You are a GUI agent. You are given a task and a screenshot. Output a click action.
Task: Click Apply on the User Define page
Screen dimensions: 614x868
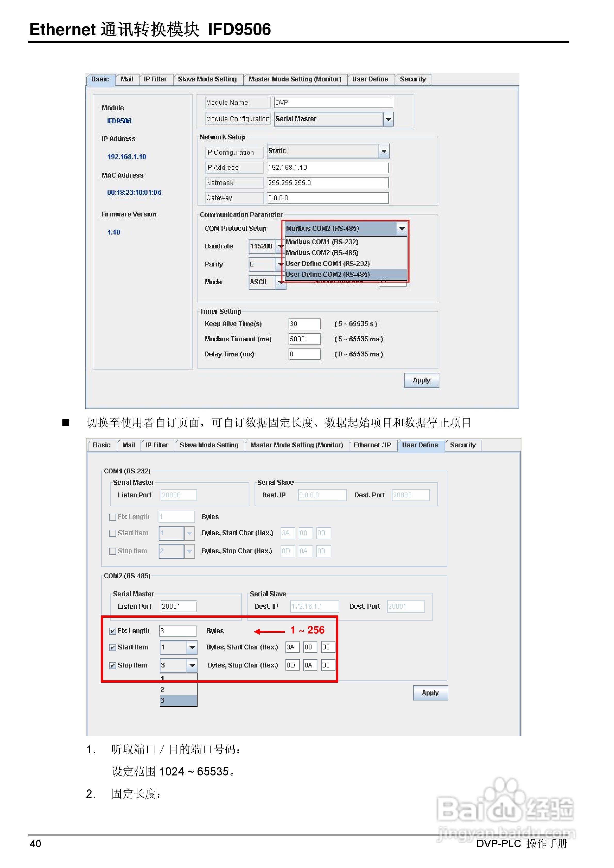click(x=430, y=692)
